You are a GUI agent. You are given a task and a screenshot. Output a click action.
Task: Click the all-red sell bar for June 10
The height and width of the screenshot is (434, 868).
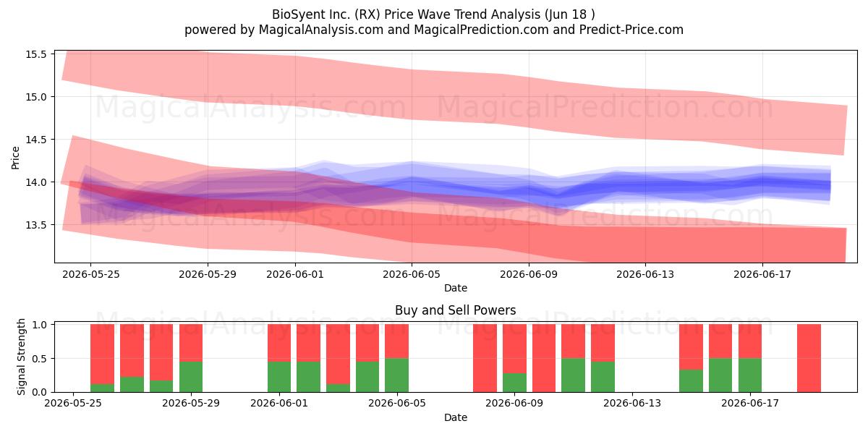(544, 358)
